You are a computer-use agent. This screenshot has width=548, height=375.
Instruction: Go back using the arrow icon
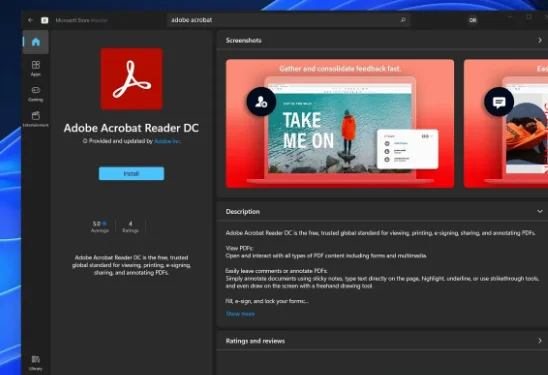tap(30, 20)
